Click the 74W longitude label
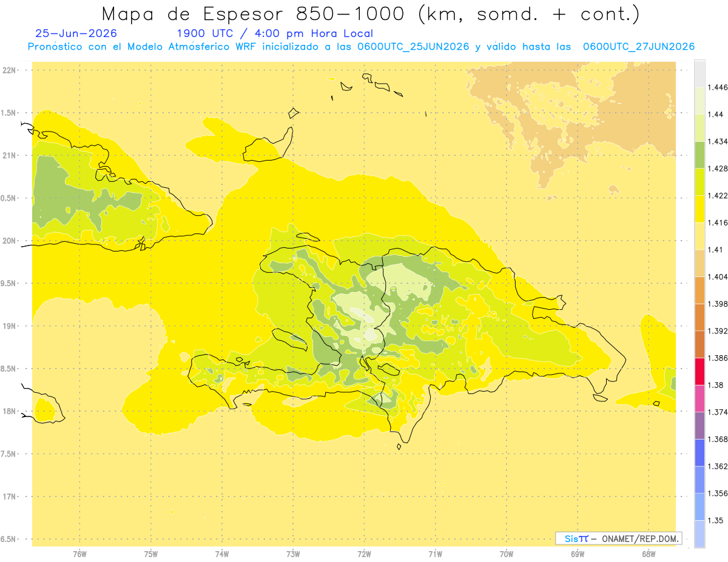This screenshot has height=562, width=728. 221,554
